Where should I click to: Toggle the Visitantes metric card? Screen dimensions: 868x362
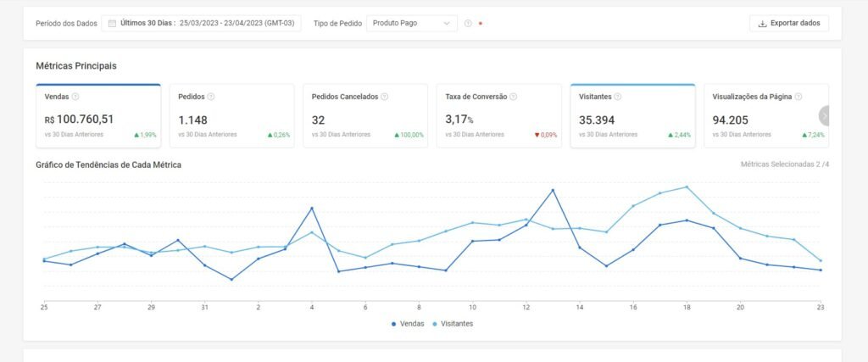(x=632, y=117)
